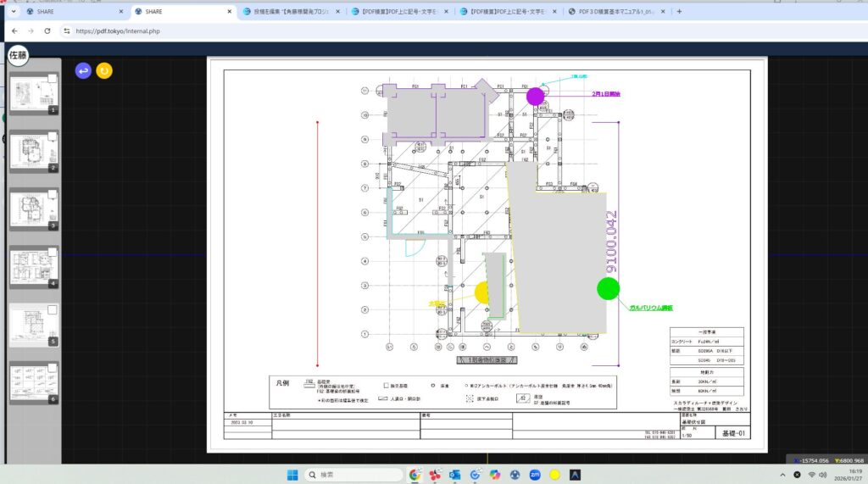868x484 pixels.
Task: Tick the checkbox on page 1 thumbnail
Action: (x=53, y=80)
